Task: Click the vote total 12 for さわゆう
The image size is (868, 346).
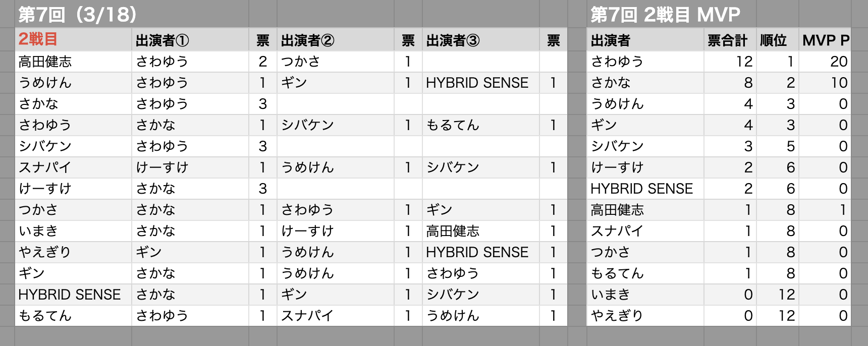Action: pos(730,62)
